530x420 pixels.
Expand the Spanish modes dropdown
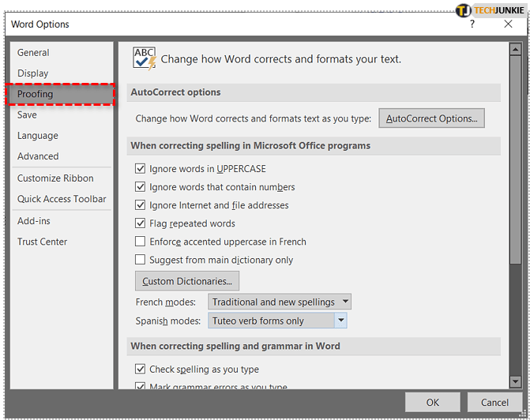(x=340, y=321)
